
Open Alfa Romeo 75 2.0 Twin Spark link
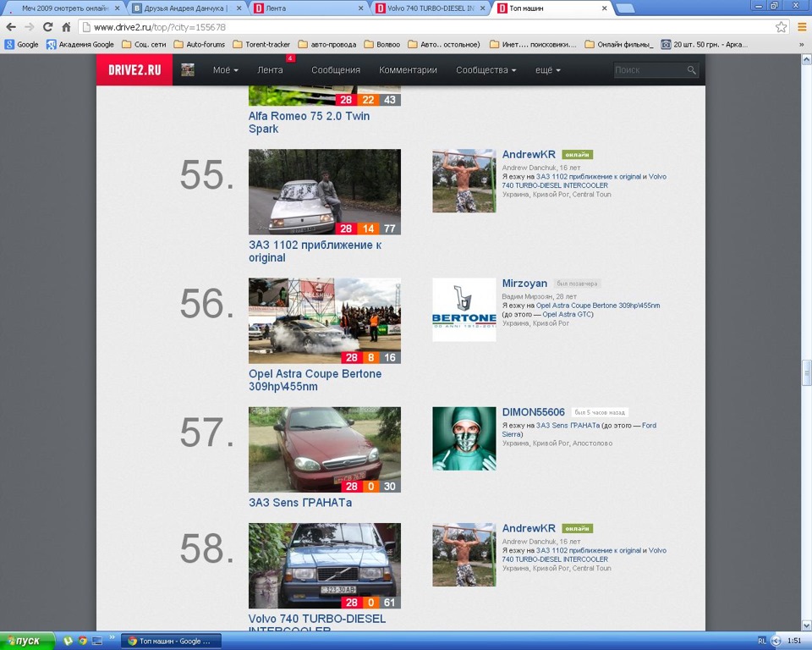pos(310,123)
